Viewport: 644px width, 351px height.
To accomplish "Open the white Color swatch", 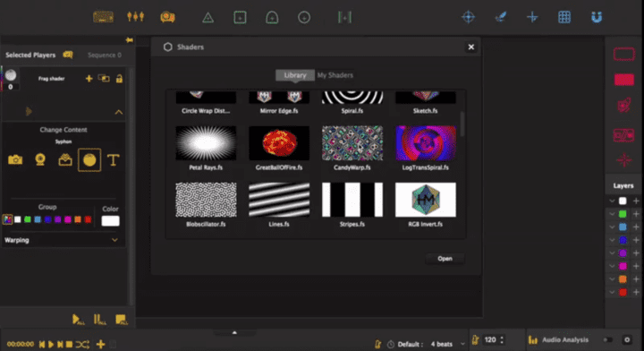I will [x=111, y=220].
